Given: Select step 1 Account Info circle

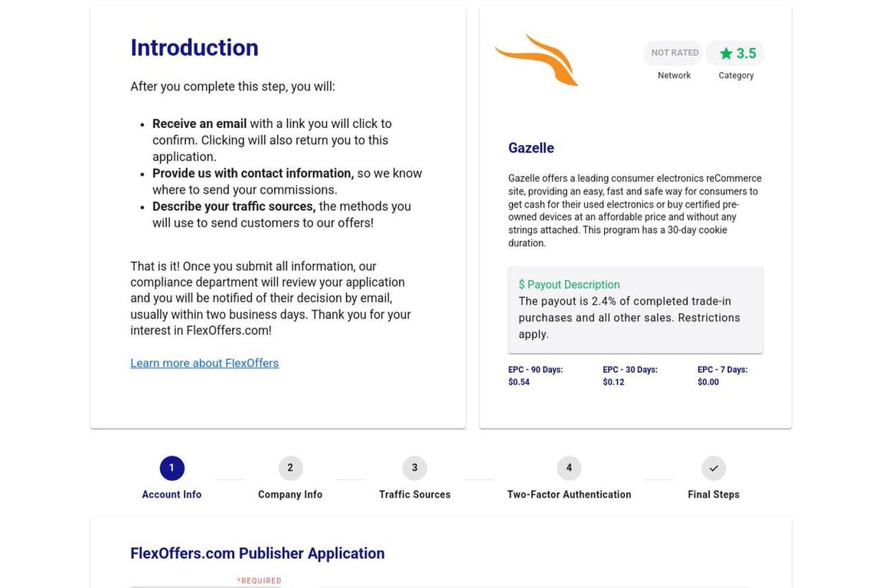Looking at the screenshot, I should click(171, 468).
